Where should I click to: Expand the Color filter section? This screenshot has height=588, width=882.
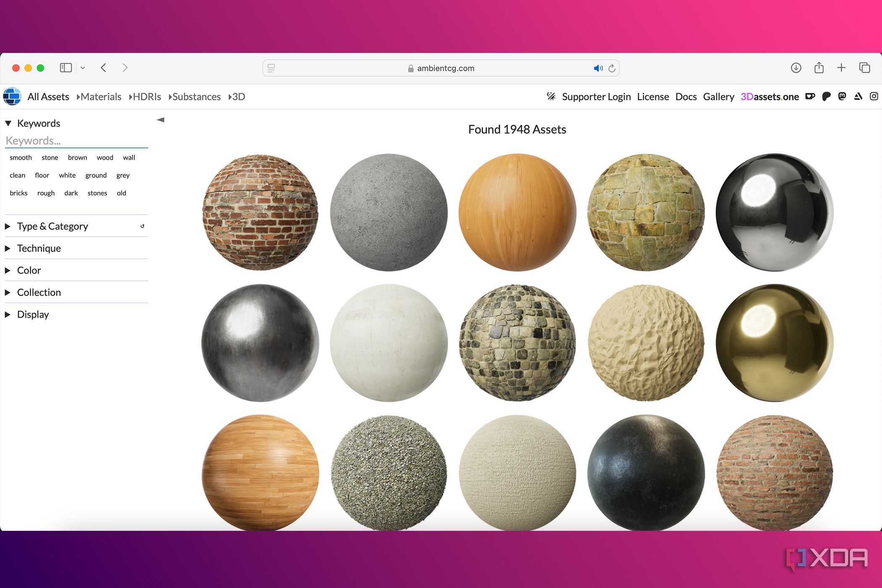23,270
